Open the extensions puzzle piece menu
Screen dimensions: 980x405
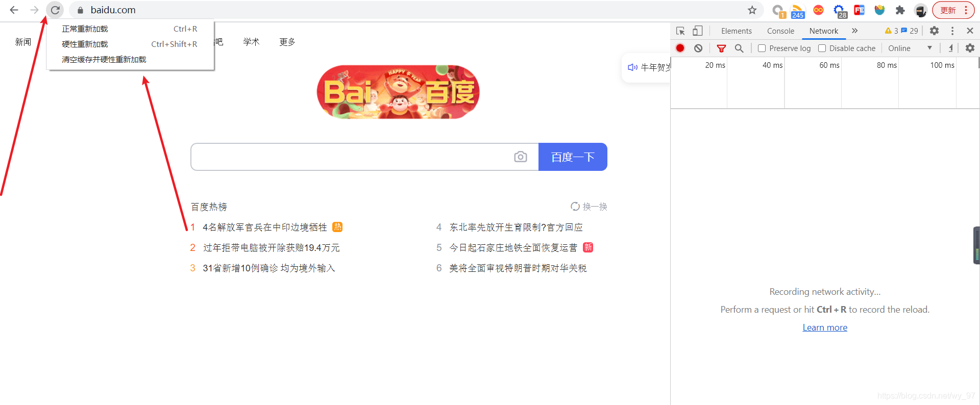(900, 10)
